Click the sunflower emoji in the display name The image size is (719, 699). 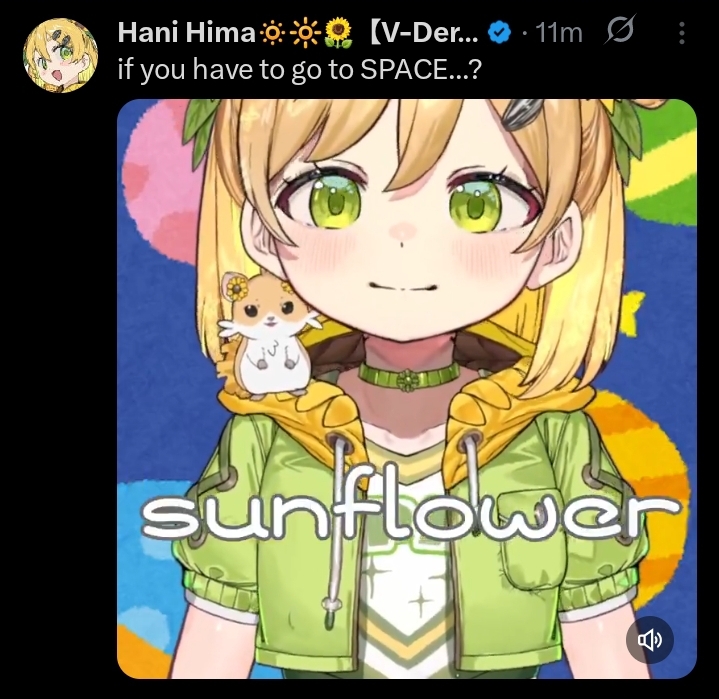[x=338, y=33]
